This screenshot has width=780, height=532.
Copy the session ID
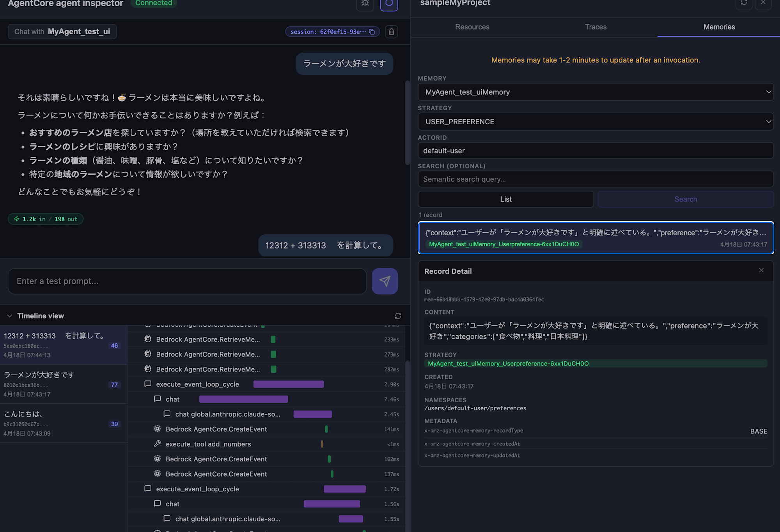click(x=372, y=32)
